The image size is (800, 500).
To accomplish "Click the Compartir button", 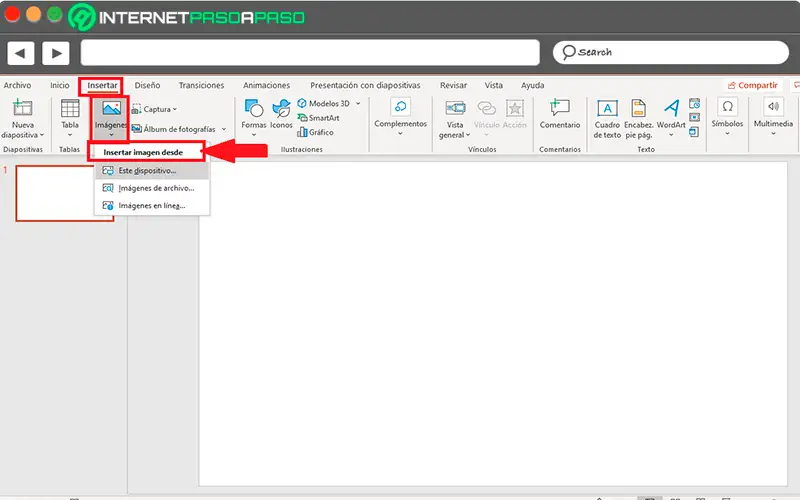I will (753, 85).
